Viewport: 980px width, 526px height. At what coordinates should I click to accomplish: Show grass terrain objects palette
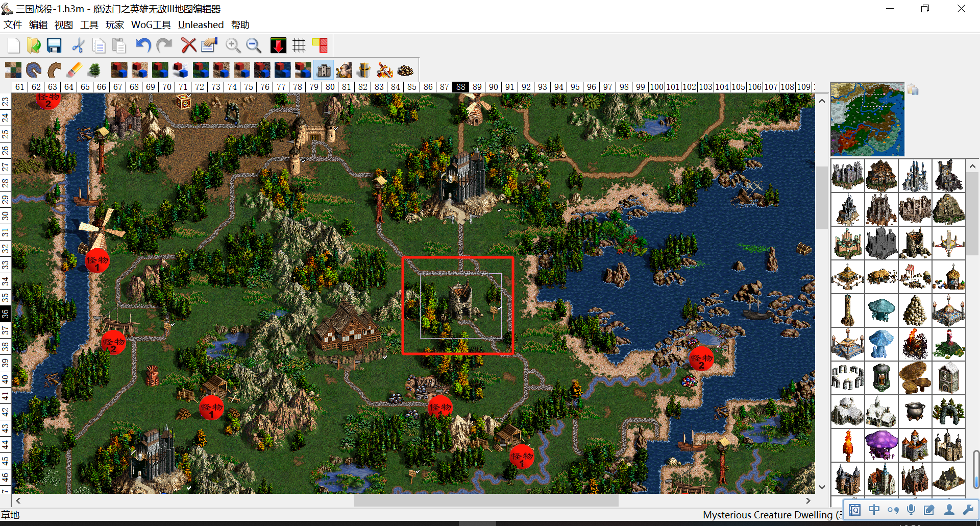coord(160,70)
